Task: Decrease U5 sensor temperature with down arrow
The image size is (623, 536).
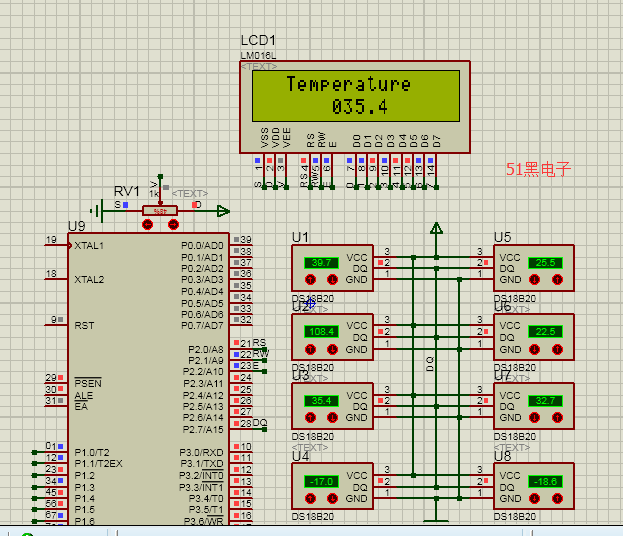Action: [534, 280]
